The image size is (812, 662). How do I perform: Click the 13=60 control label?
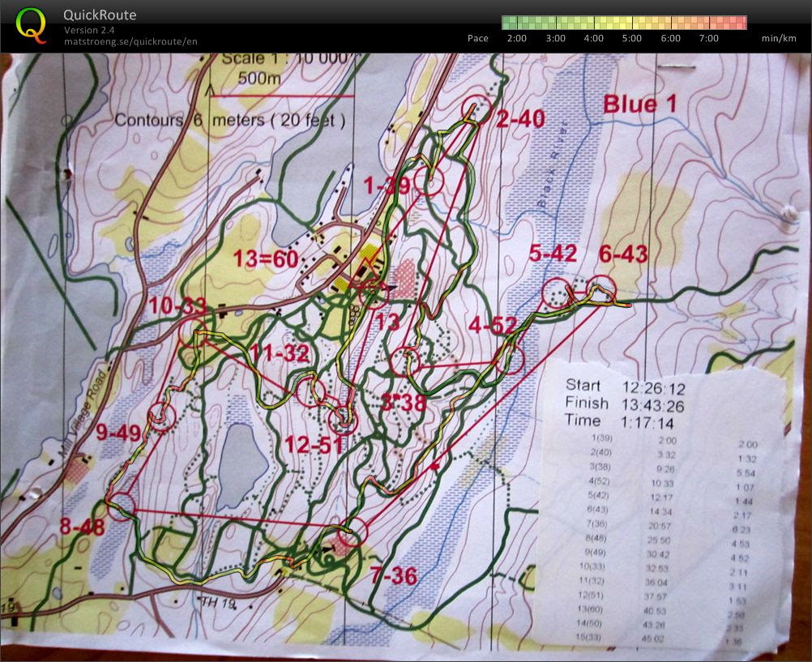pyautogui.click(x=266, y=258)
